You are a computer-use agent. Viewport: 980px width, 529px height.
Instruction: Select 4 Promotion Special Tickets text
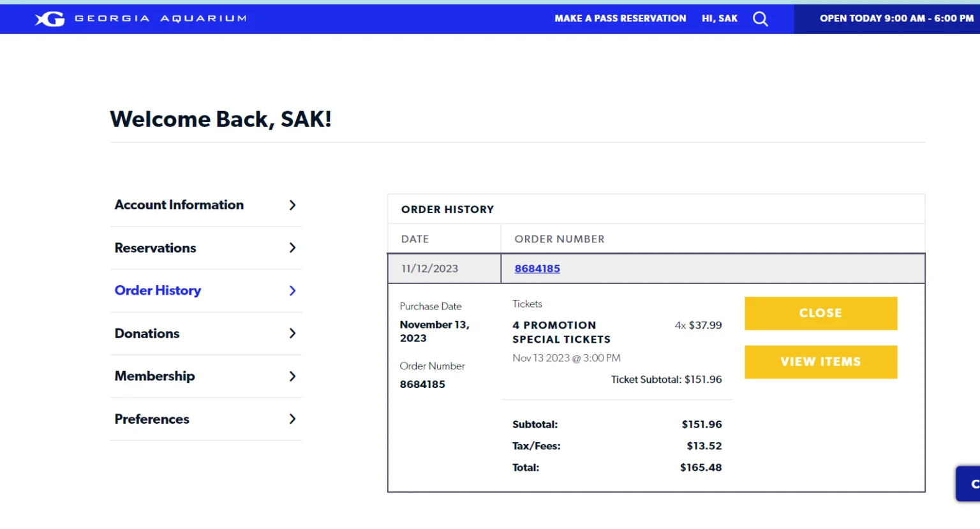click(561, 332)
